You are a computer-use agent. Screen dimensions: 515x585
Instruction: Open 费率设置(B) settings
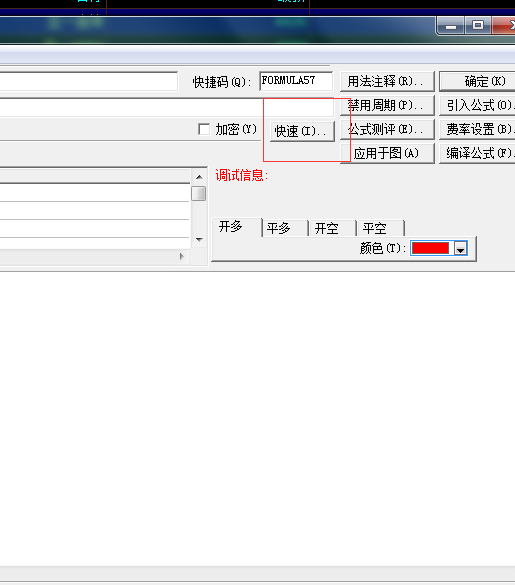pos(477,129)
